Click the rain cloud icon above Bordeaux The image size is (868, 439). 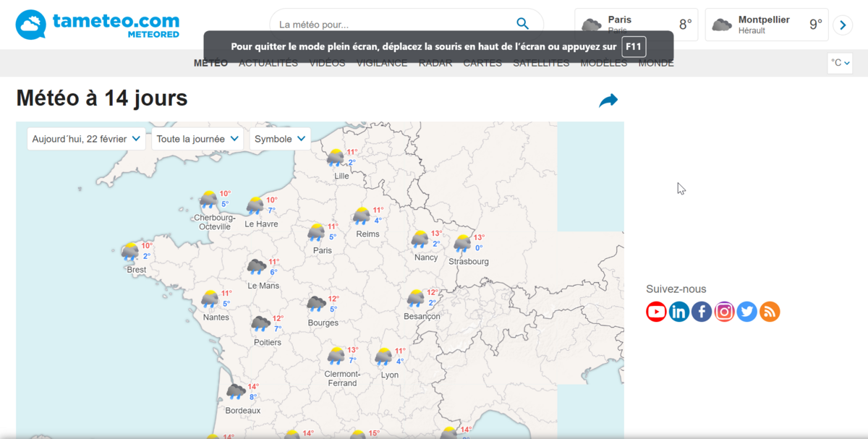coord(237,391)
